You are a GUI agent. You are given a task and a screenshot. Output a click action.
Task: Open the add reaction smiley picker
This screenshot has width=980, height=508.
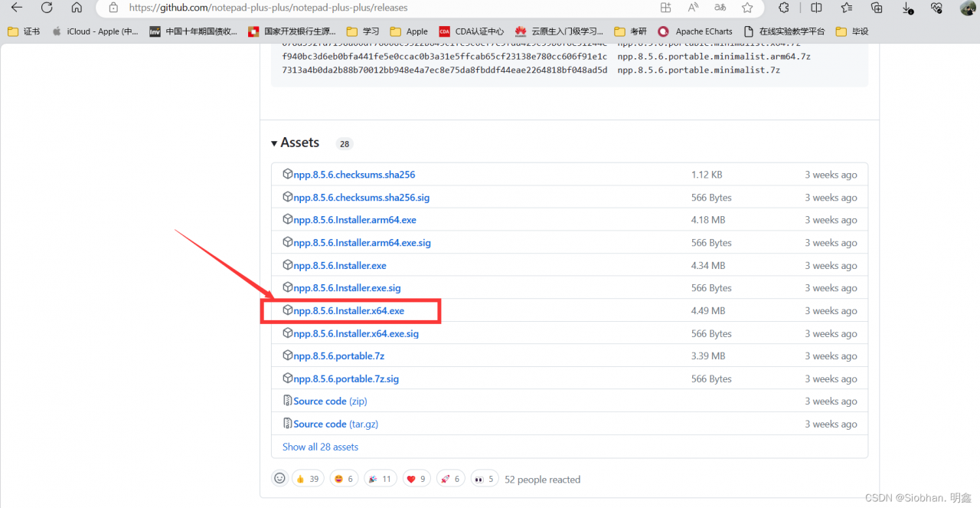point(279,478)
